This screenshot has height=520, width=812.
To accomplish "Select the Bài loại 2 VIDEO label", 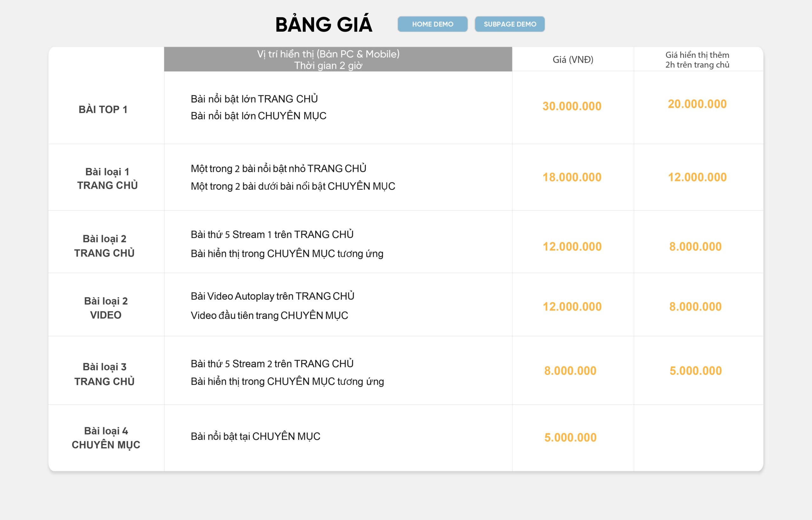I will coord(106,308).
